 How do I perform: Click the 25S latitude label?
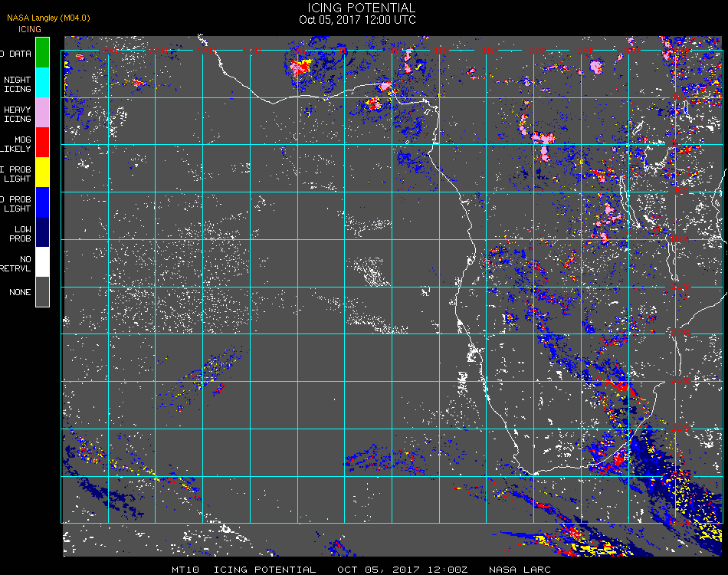coord(680,380)
